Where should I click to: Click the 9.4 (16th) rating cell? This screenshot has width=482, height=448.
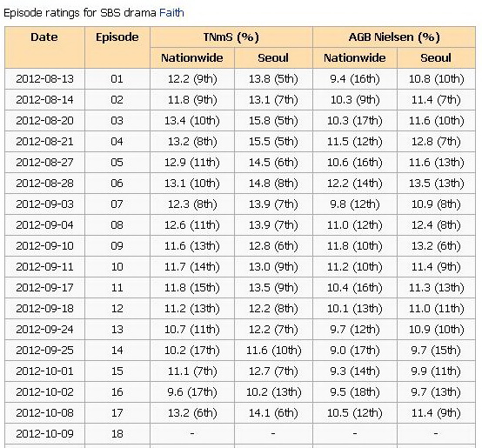point(355,79)
